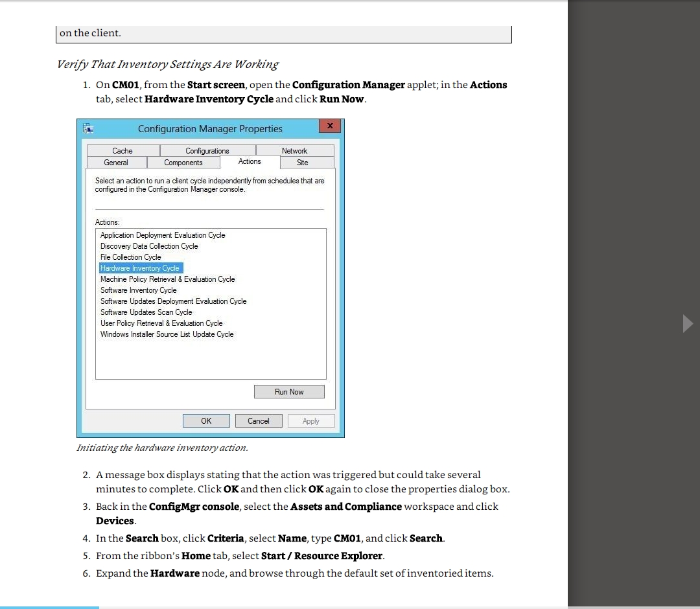Select the Site tab
Image resolution: width=700 pixels, height=609 pixels.
click(x=302, y=163)
